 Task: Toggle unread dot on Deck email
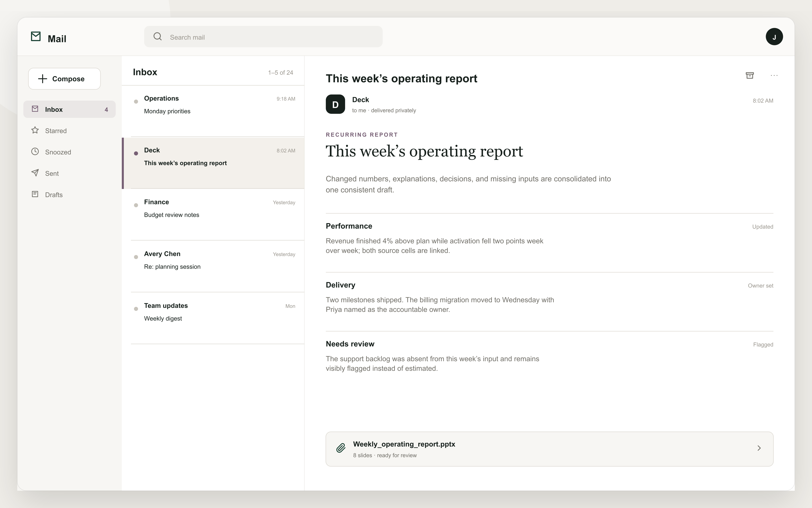click(x=136, y=153)
